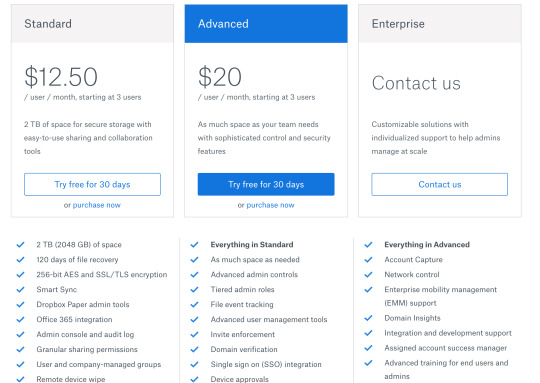540x383 pixels.
Task: Select the Enterprise plan header
Action: click(x=440, y=23)
